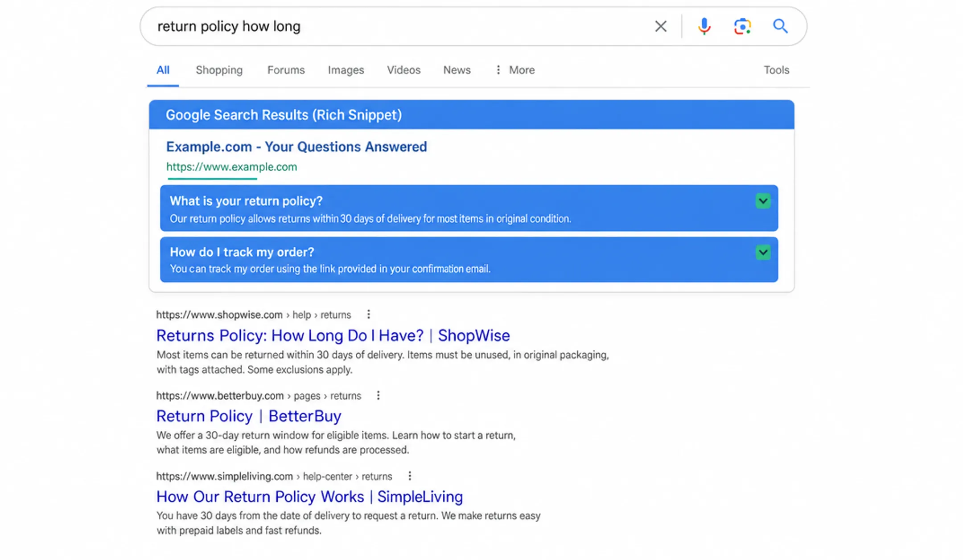Open image search with the camera lens icon

coord(742,26)
